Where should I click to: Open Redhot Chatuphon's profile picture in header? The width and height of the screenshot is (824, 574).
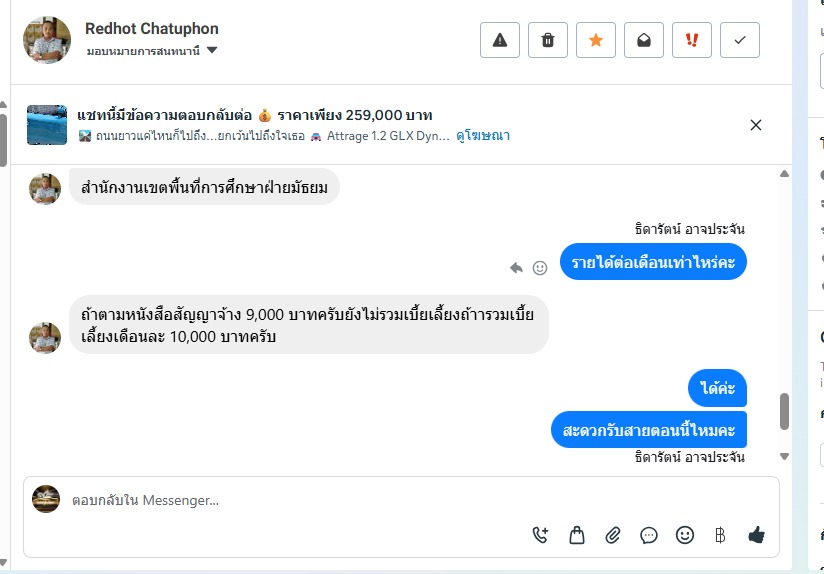pos(47,40)
